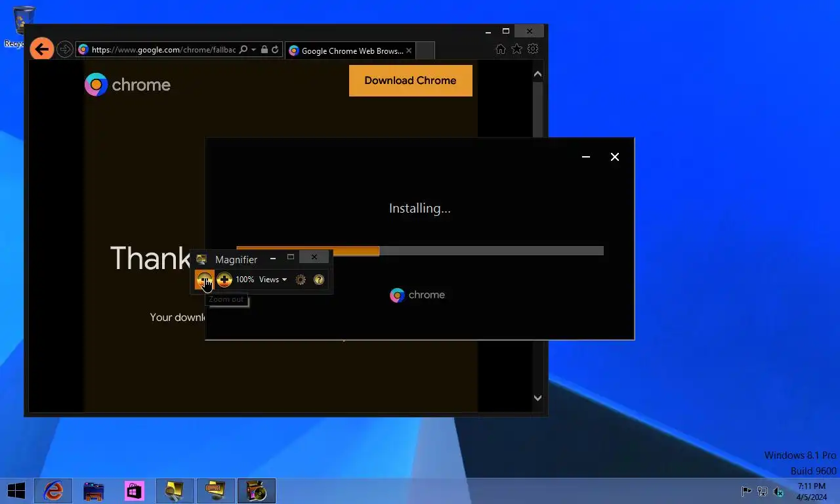Image resolution: width=840 pixels, height=504 pixels.
Task: Click the security lock icon in the address bar
Action: click(264, 50)
